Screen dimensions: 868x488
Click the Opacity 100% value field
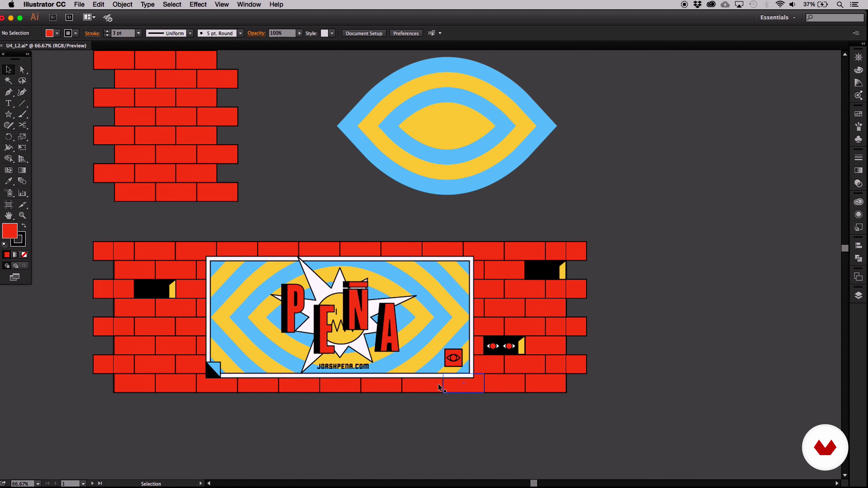click(x=282, y=33)
